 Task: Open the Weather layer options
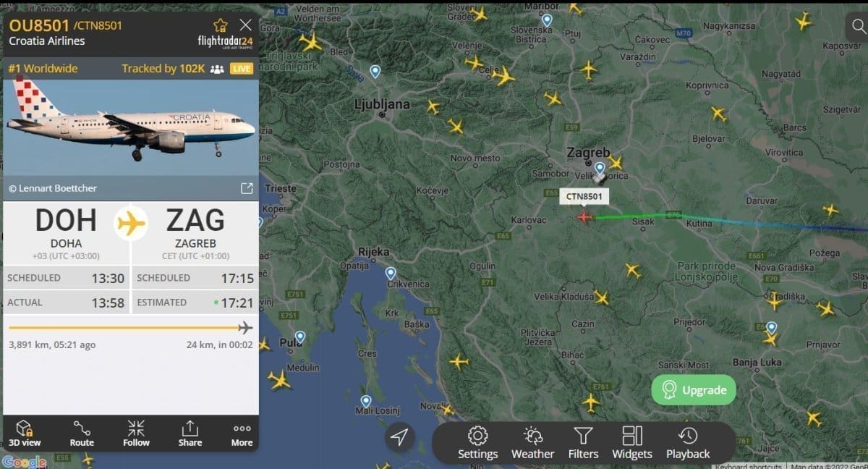pyautogui.click(x=532, y=443)
